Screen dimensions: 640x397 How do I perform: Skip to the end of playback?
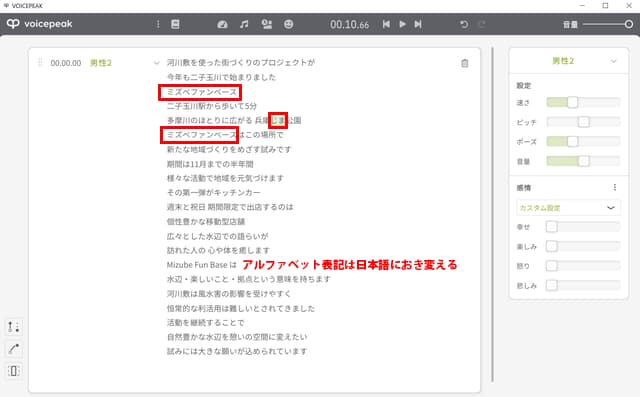point(418,24)
